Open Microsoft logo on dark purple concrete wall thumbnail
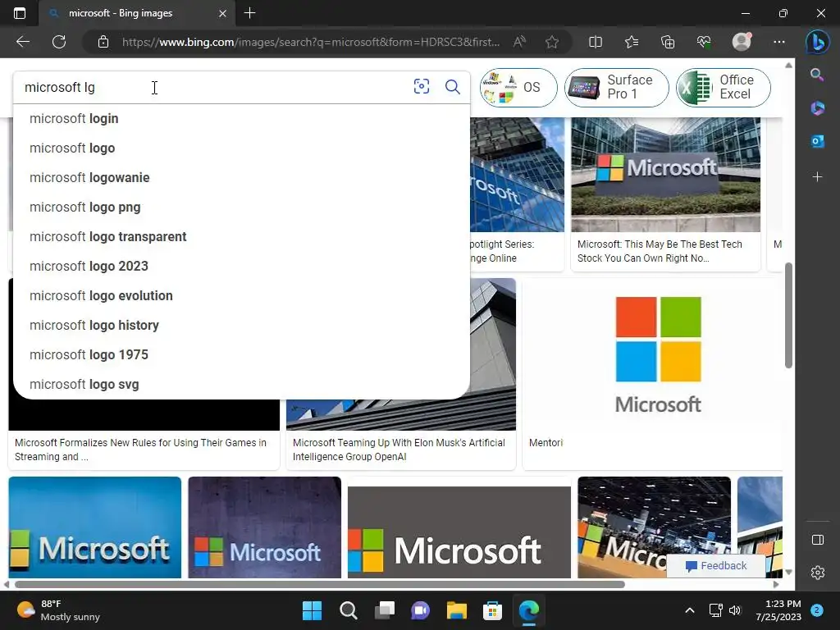 (x=265, y=527)
